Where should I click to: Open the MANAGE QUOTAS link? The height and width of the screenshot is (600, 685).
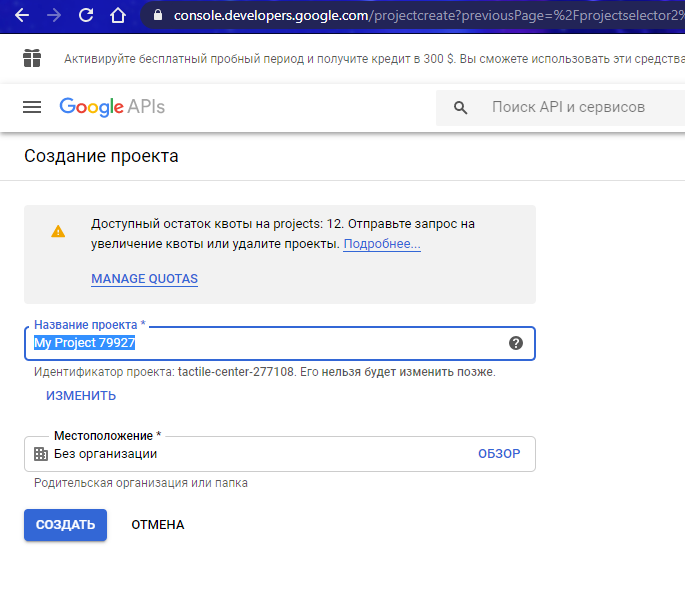[145, 279]
